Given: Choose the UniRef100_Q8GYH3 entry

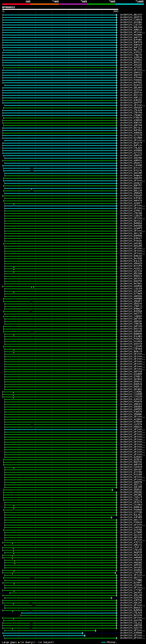Looking at the screenshot, I should click(131, 75).
